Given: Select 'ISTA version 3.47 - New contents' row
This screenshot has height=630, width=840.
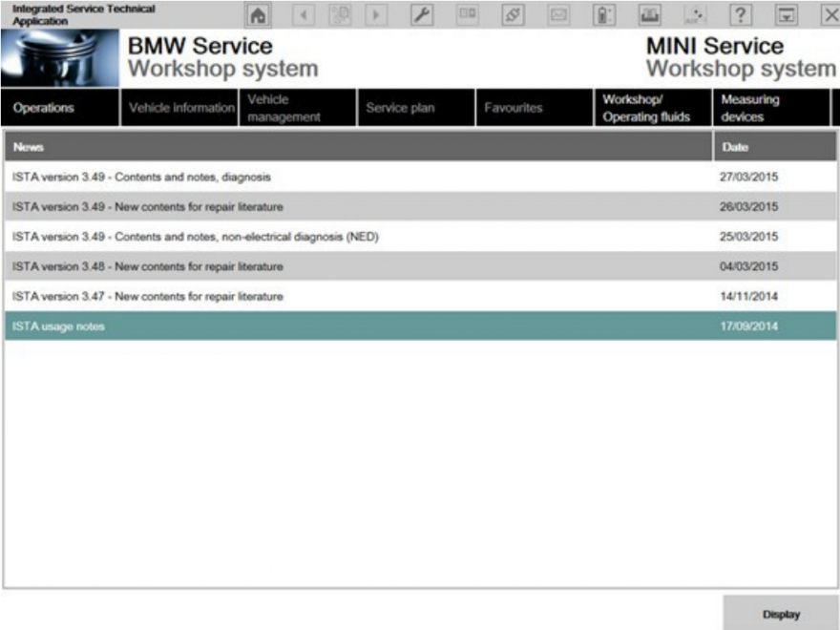Looking at the screenshot, I should tap(421, 296).
